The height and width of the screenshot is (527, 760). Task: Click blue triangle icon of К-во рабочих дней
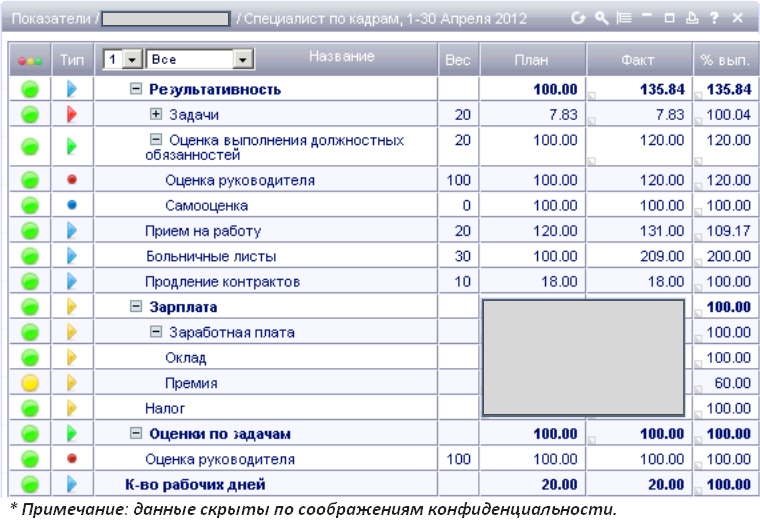pos(72,484)
